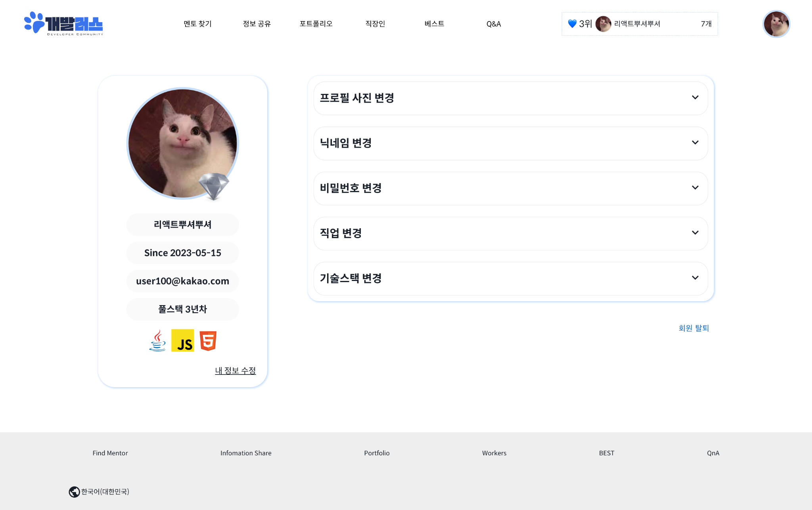Click the JavaScript JS icon
The height and width of the screenshot is (510, 812).
point(182,341)
